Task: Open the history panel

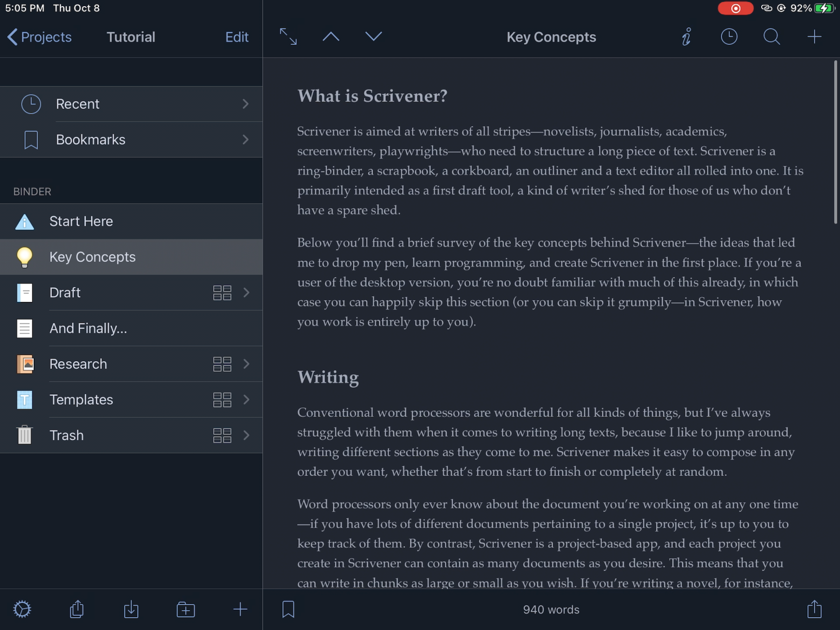Action: coord(729,37)
